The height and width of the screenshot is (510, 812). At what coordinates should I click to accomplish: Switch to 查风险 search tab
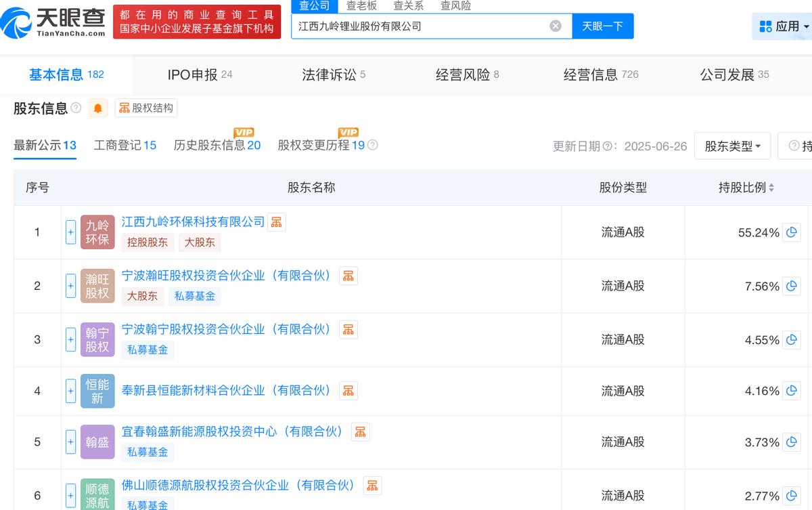[456, 5]
